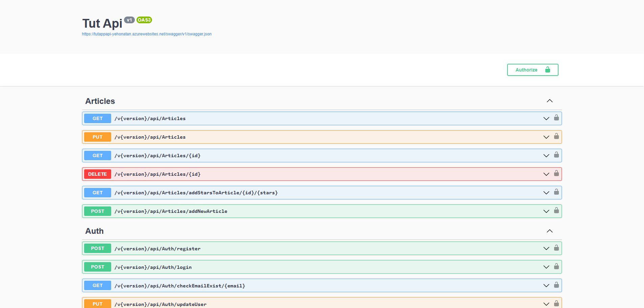Expand Auth/updateUser endpoint chevron

coord(546,304)
